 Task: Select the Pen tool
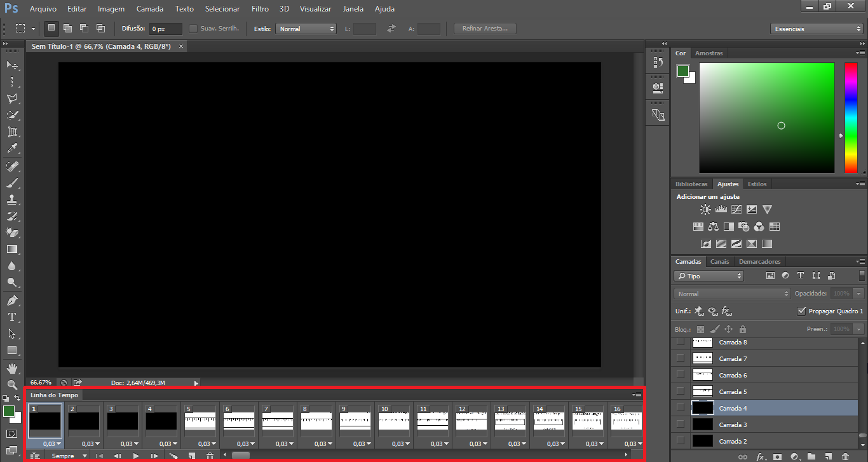(x=12, y=301)
